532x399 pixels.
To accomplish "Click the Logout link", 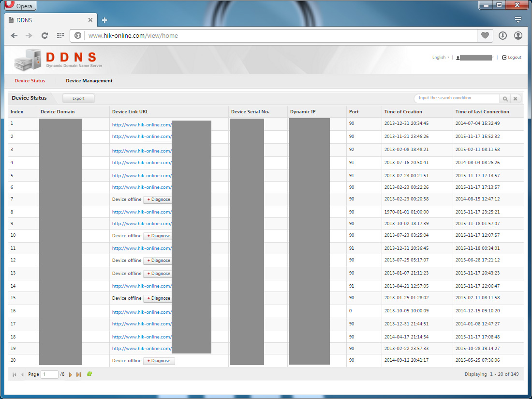I will click(x=512, y=58).
